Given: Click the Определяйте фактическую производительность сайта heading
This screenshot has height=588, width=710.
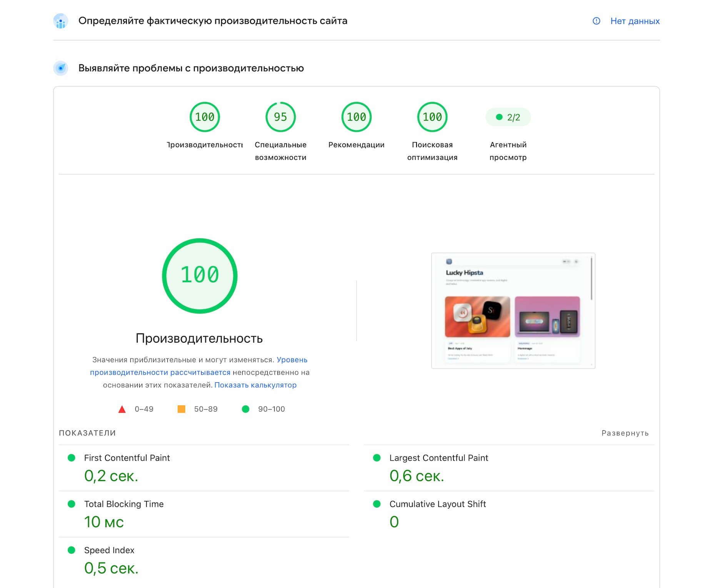Looking at the screenshot, I should coord(213,21).
